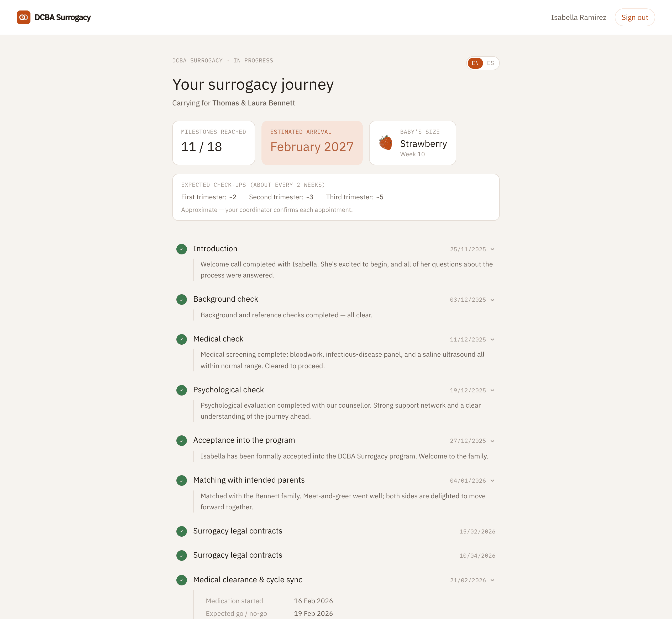Click the Isabella Ramirez user name
This screenshot has width=672, height=619.
(579, 17)
